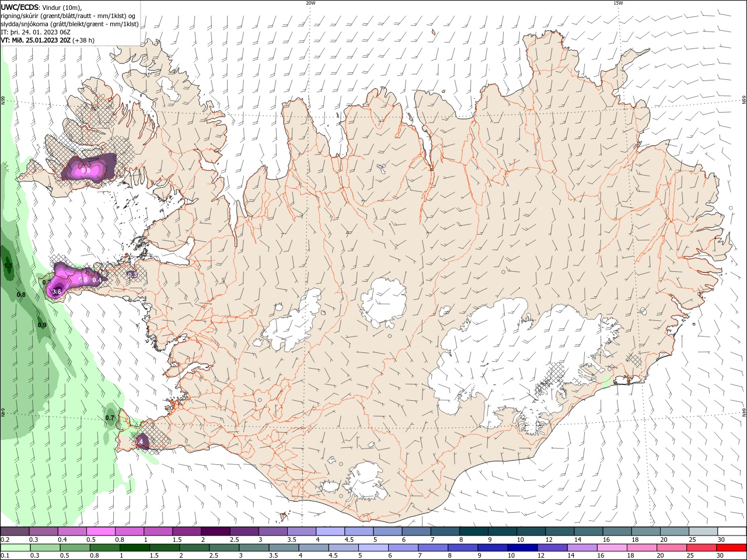Screen dimensions: 747x560
Task: Select the 0.9 rain value in the green band
Action: (x=42, y=325)
